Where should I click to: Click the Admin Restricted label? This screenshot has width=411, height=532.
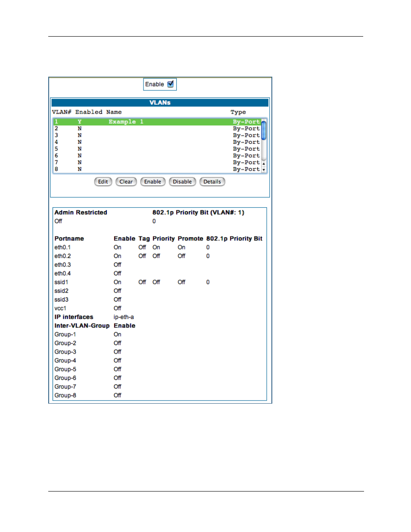click(x=81, y=212)
